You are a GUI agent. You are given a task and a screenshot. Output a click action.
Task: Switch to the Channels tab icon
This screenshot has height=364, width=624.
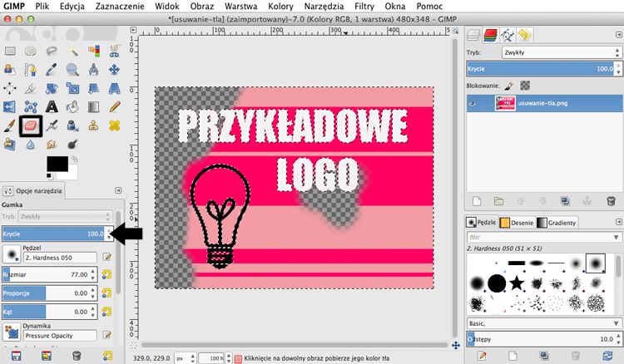pos(491,36)
